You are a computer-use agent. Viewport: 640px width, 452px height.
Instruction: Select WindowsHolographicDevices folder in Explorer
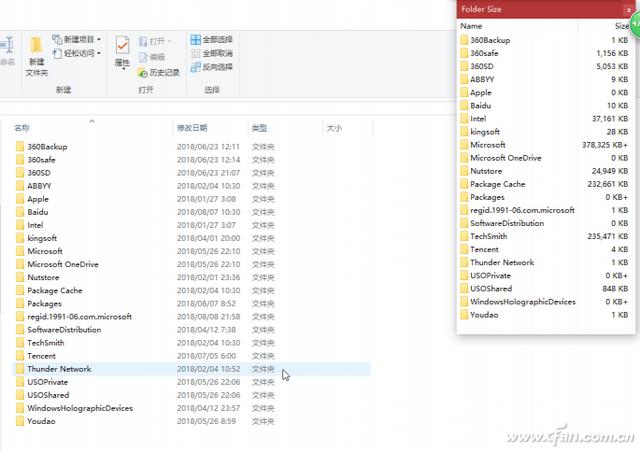[x=74, y=408]
